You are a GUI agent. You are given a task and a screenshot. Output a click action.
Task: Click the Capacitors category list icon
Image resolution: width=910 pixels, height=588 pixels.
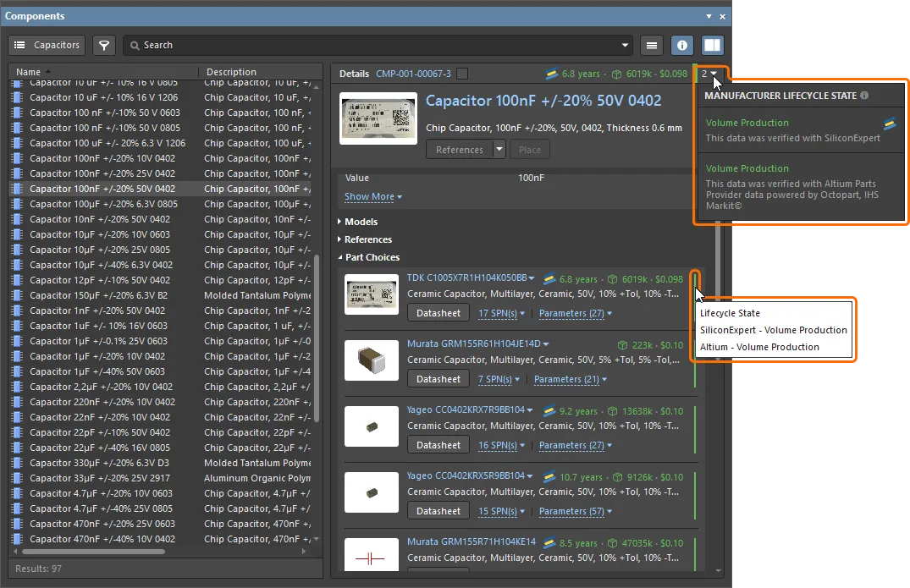(19, 45)
